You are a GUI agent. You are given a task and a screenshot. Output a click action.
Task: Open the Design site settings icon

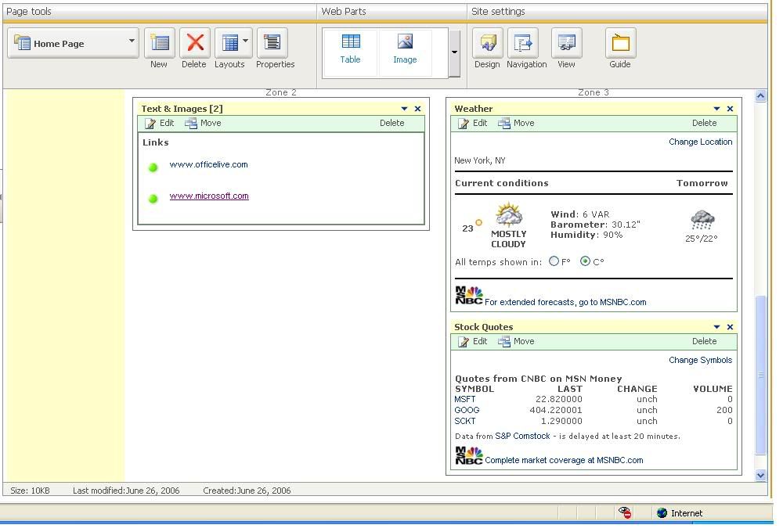coord(488,43)
